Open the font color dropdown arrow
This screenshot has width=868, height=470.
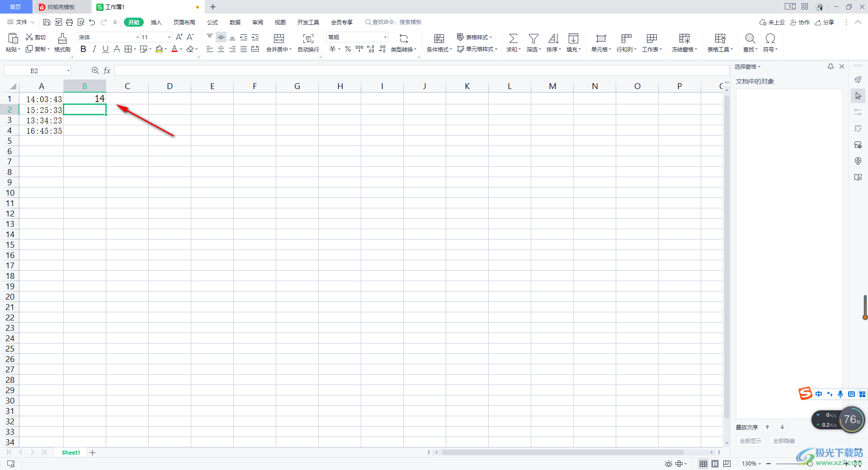pyautogui.click(x=181, y=49)
